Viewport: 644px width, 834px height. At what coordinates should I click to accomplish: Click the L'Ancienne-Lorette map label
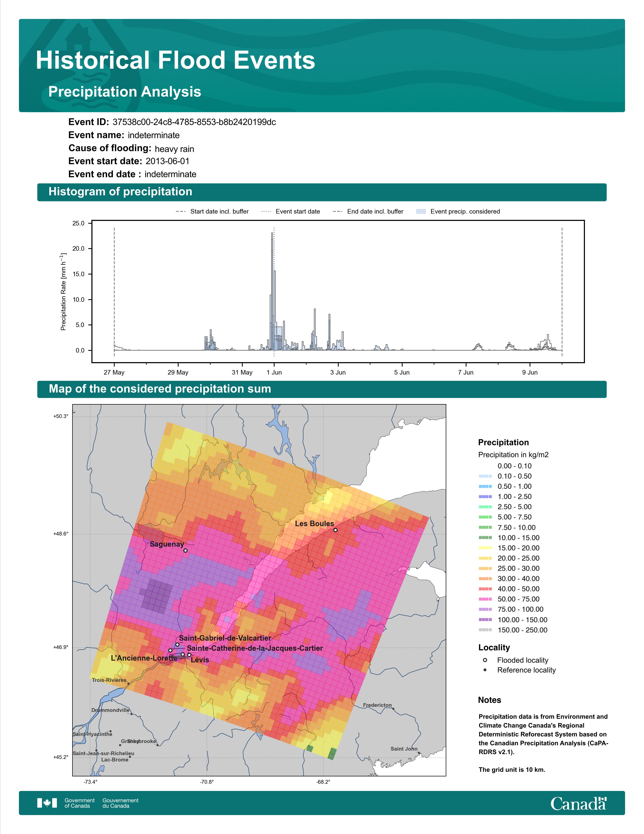point(144,658)
